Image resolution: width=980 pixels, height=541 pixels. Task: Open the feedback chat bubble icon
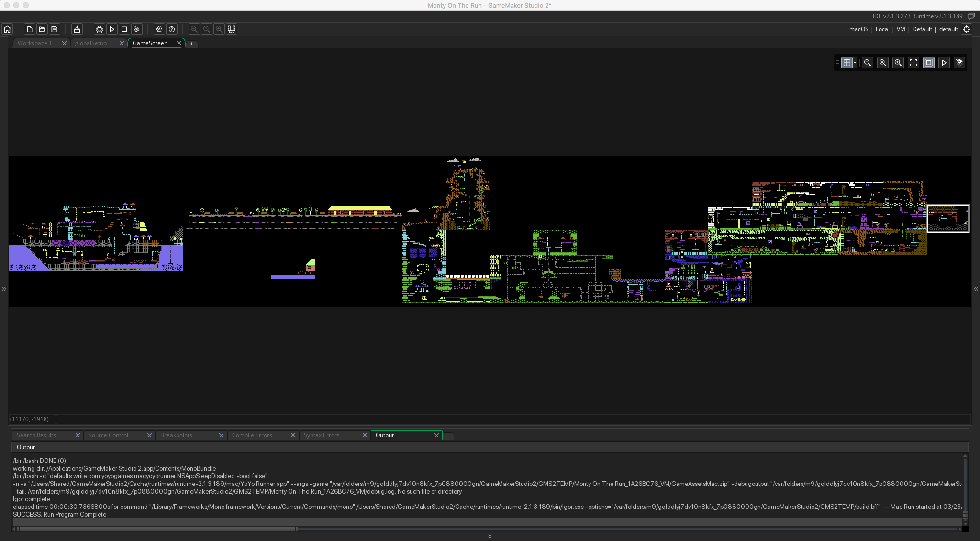pos(971,16)
